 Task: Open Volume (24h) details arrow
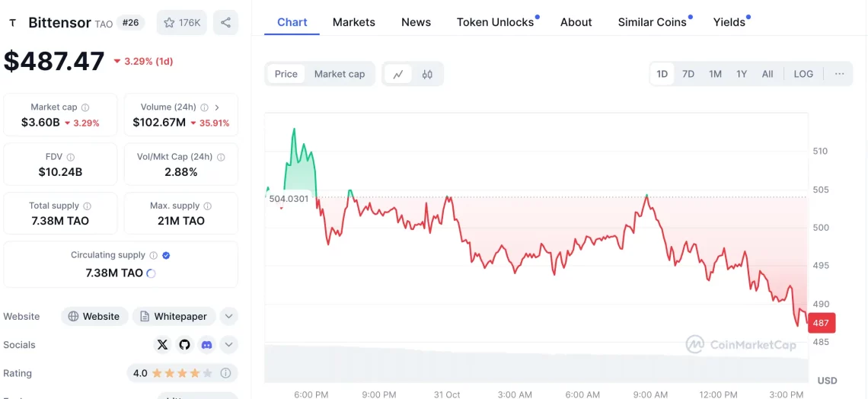[x=217, y=107]
